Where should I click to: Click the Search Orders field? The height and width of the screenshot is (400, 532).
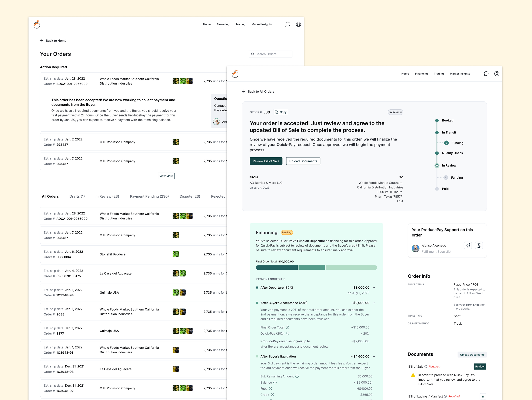point(270,54)
